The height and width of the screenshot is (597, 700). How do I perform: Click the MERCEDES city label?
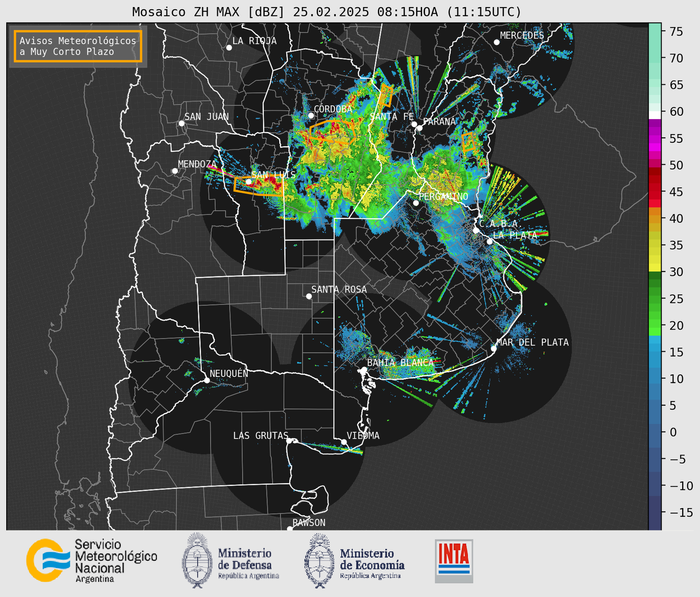[522, 36]
